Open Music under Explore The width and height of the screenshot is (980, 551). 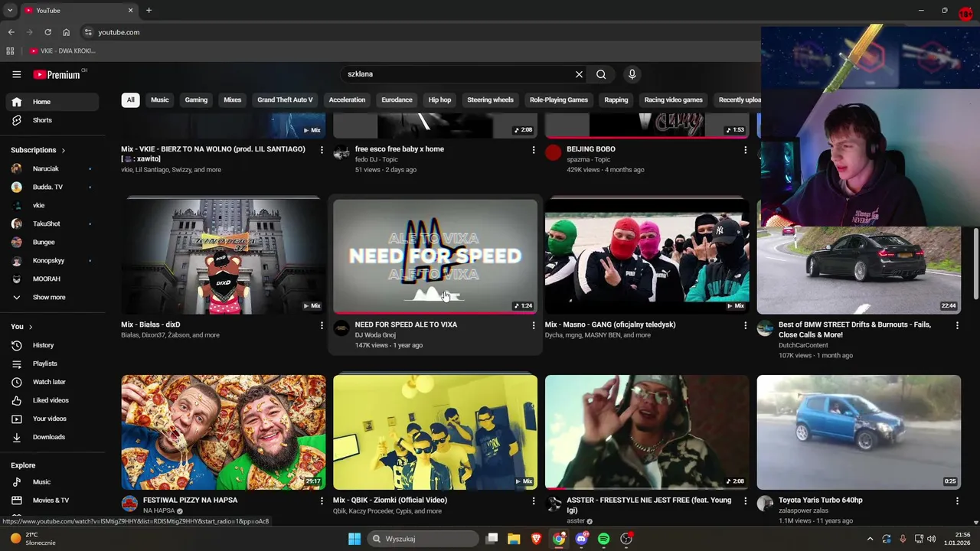click(x=52, y=482)
